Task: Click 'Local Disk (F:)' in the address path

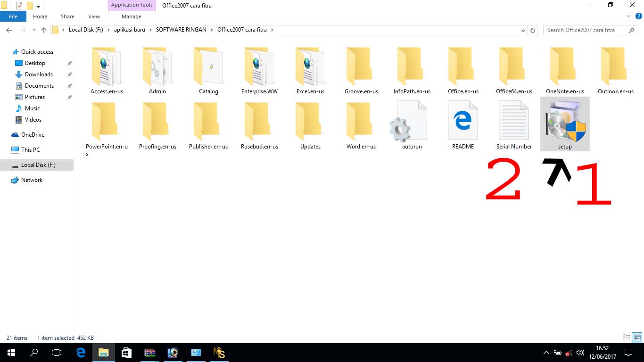Action: click(x=86, y=30)
